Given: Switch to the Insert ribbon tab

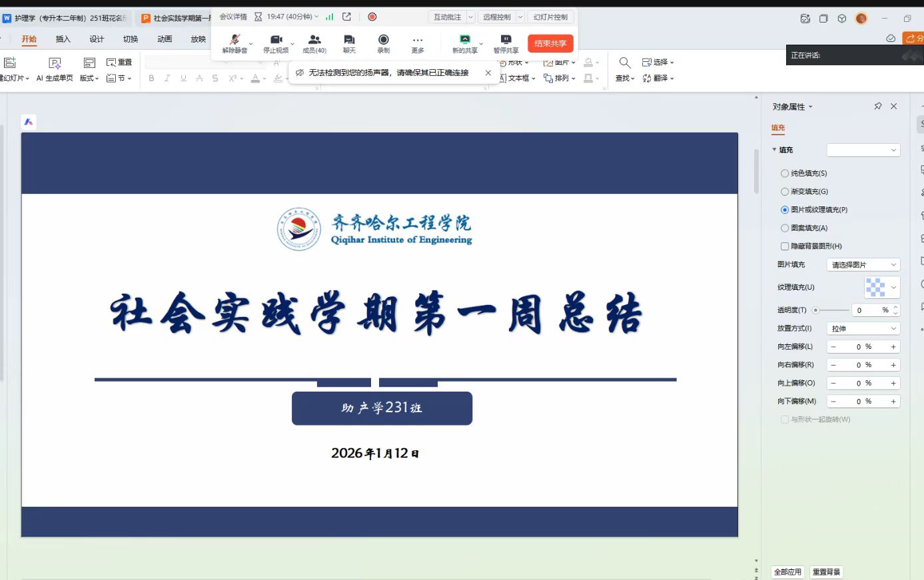Looking at the screenshot, I should tap(63, 39).
